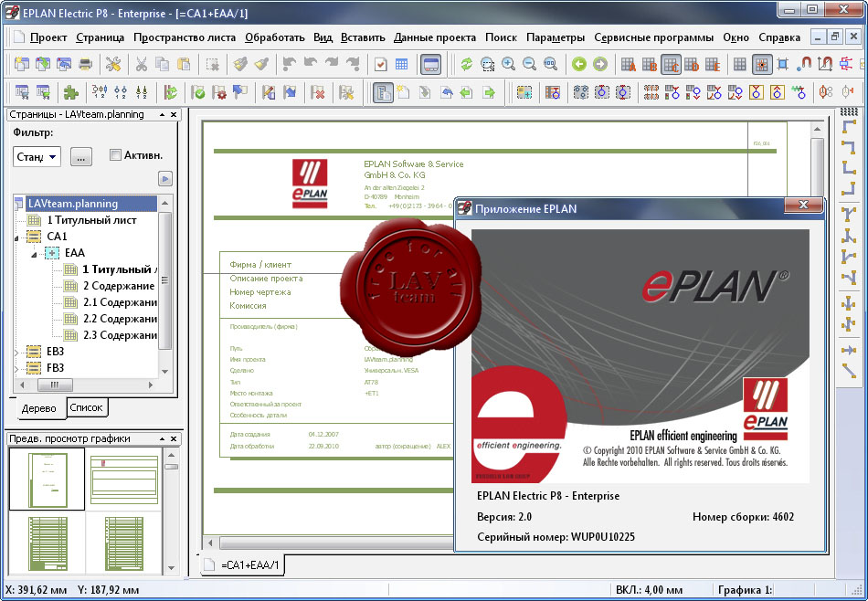Open the Справка menu
The width and height of the screenshot is (868, 601).
[x=778, y=37]
